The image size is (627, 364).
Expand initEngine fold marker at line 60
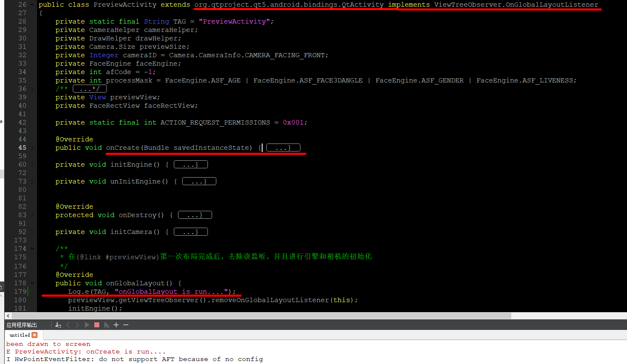[32, 165]
